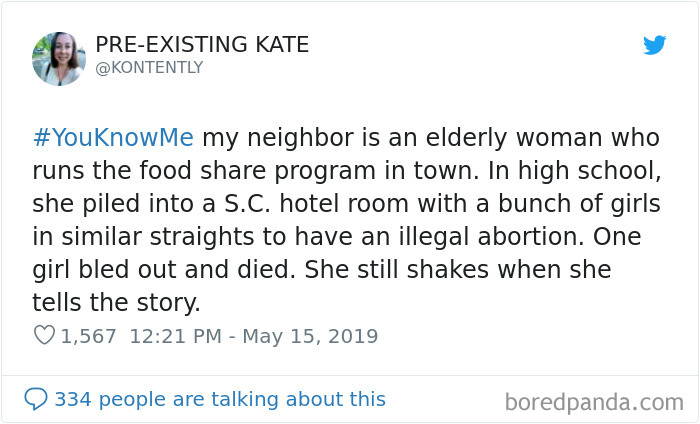This screenshot has width=700, height=424.
Task: Click the 1,567 likes count
Action: [89, 336]
